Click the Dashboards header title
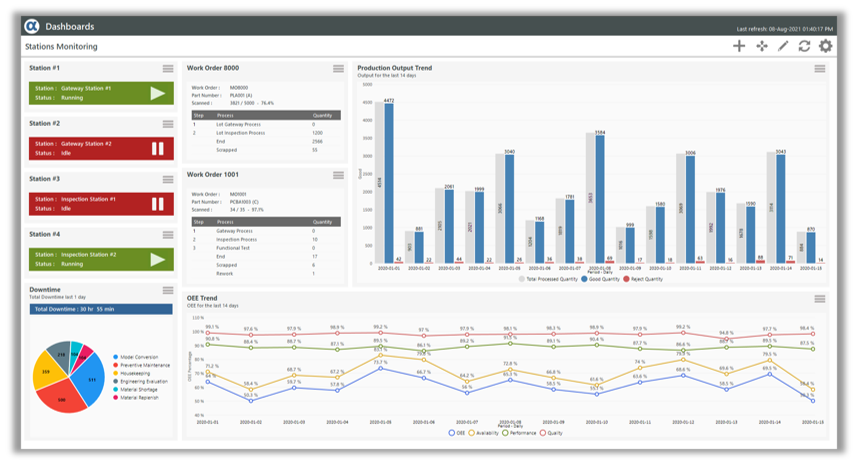 click(x=70, y=26)
